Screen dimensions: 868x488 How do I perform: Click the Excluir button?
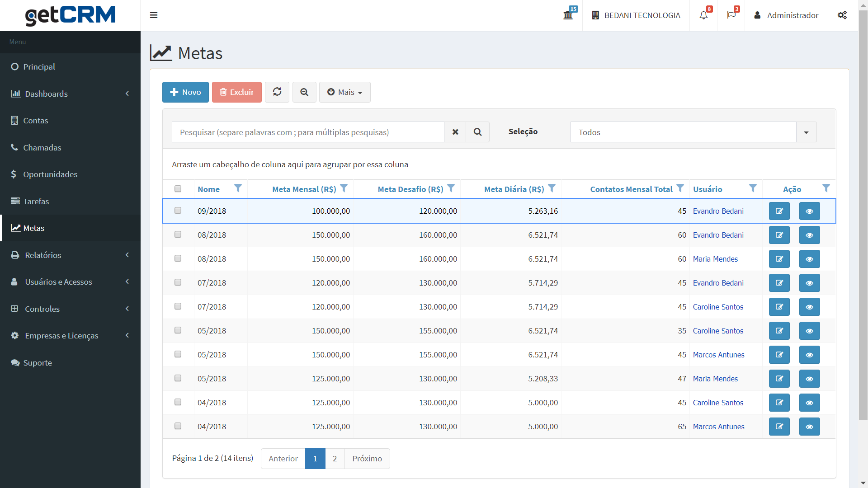click(237, 92)
